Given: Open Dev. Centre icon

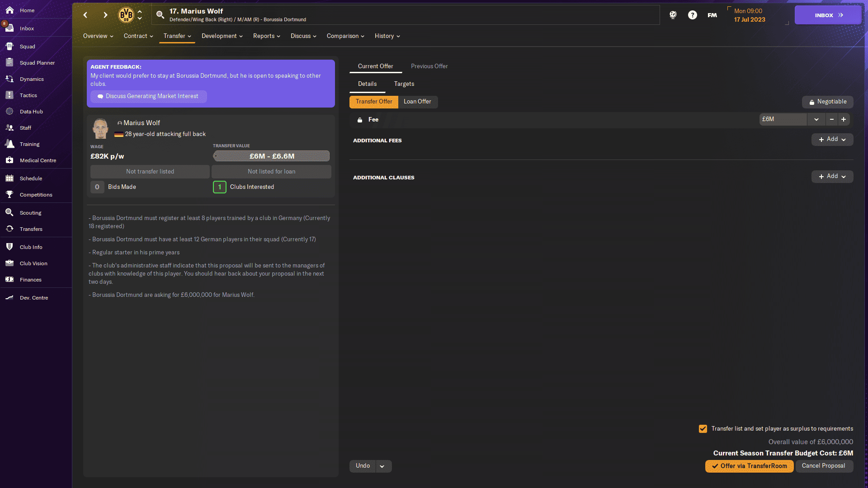Looking at the screenshot, I should point(9,297).
